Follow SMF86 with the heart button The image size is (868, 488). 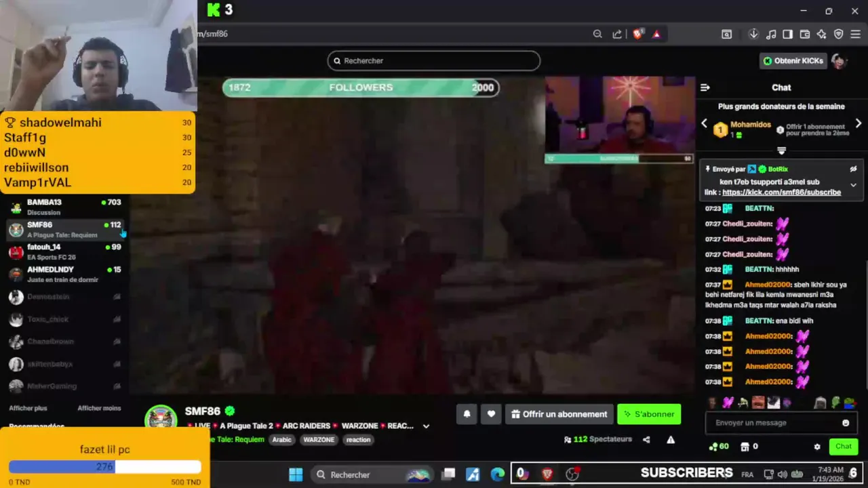[491, 414]
